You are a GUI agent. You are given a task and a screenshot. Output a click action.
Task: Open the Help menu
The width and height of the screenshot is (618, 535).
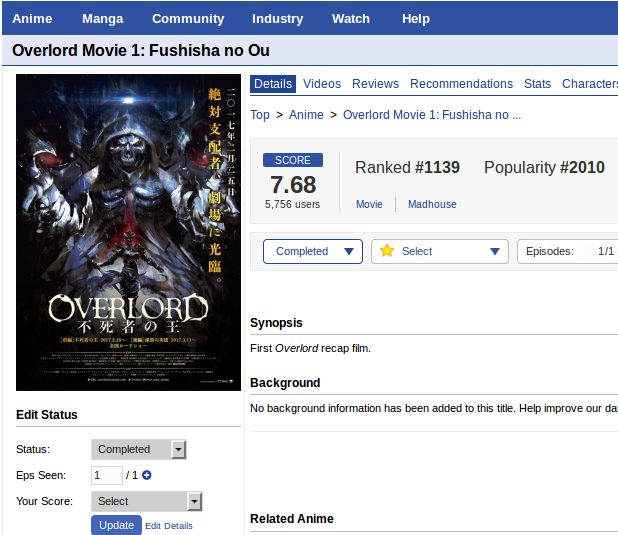click(x=416, y=19)
